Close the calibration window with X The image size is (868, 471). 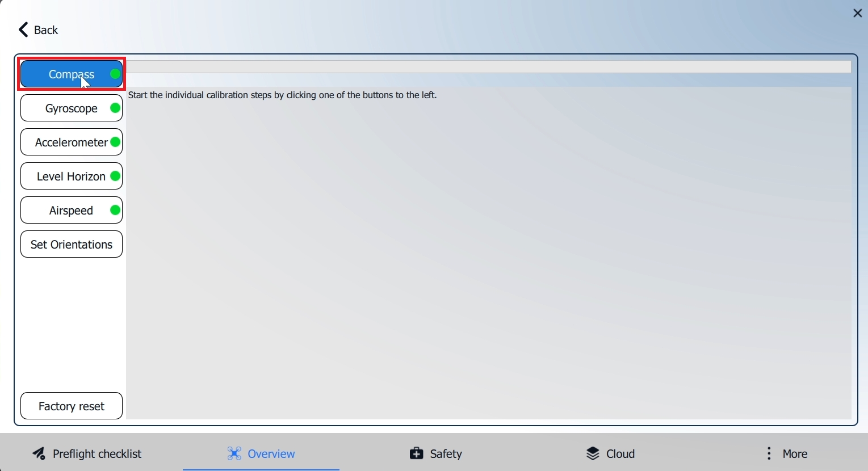(x=857, y=13)
